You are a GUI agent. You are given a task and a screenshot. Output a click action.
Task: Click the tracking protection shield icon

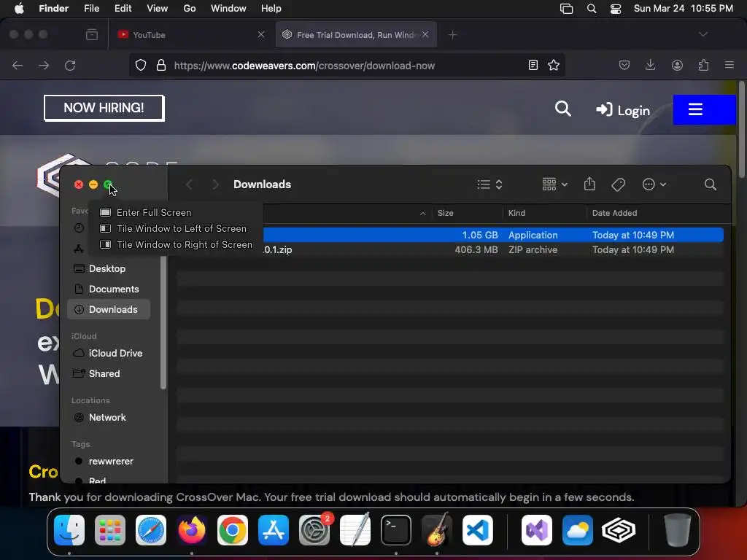pyautogui.click(x=141, y=65)
